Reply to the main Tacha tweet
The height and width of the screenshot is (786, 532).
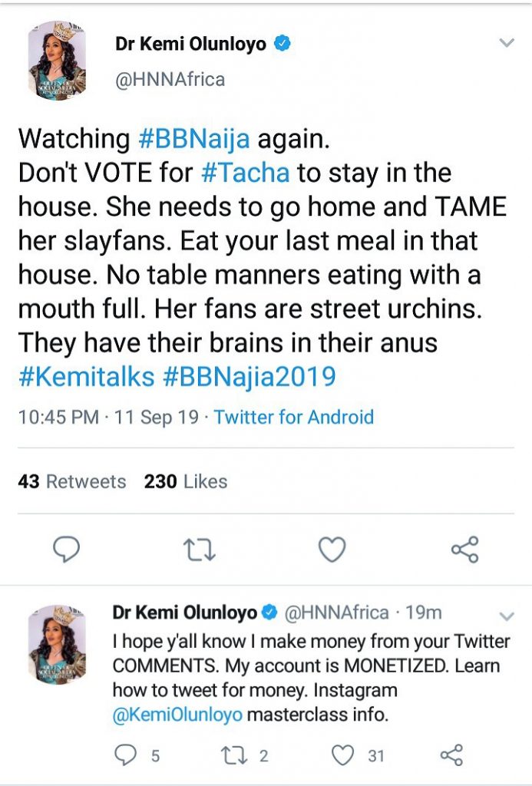[x=67, y=550]
